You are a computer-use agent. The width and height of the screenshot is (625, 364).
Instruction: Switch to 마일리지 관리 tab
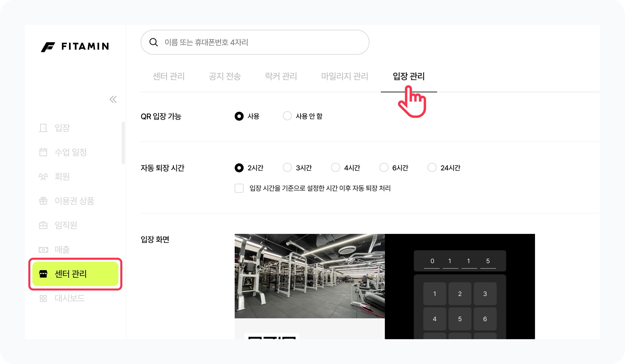pos(344,76)
